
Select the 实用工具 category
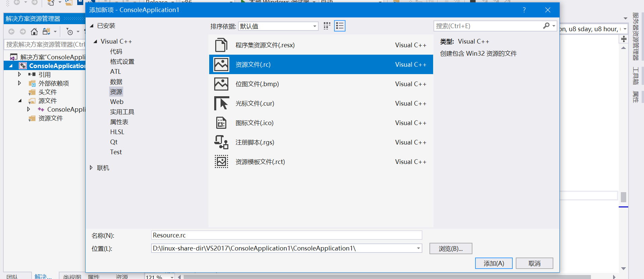(122, 112)
